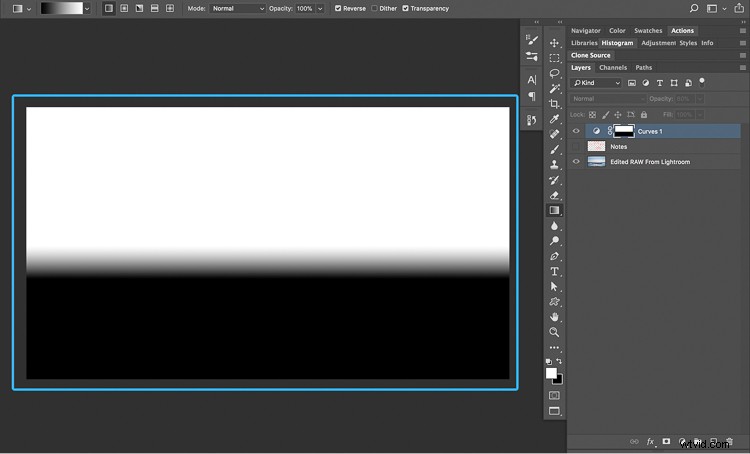Select the Curves 1 layer mask thumbnail
The image size is (750, 454).
tap(624, 131)
